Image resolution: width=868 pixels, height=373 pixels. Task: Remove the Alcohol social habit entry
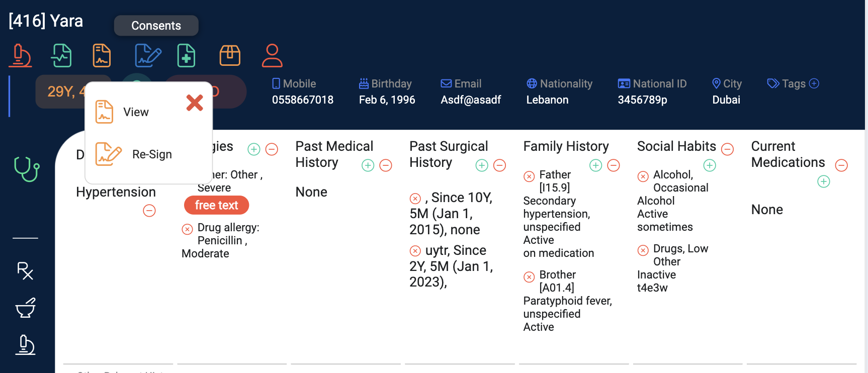(643, 176)
